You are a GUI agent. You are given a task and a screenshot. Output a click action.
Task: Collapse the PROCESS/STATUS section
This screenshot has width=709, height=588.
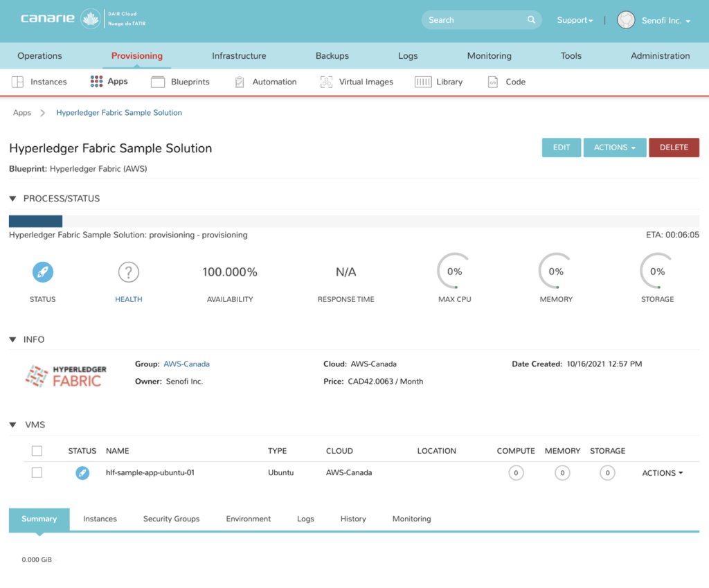13,199
